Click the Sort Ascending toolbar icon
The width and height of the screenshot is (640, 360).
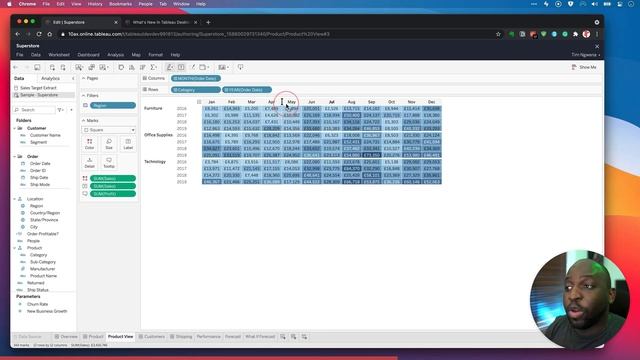tap(131, 67)
